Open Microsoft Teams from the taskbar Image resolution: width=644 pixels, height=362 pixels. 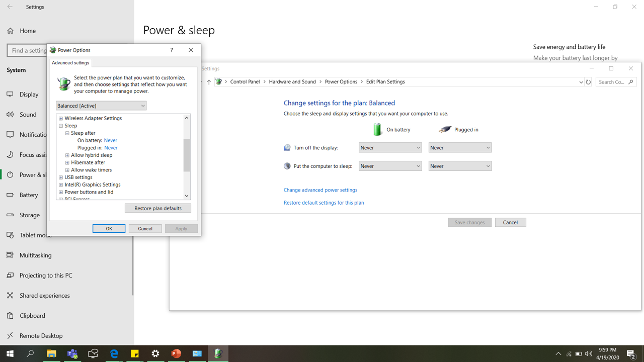(72, 353)
